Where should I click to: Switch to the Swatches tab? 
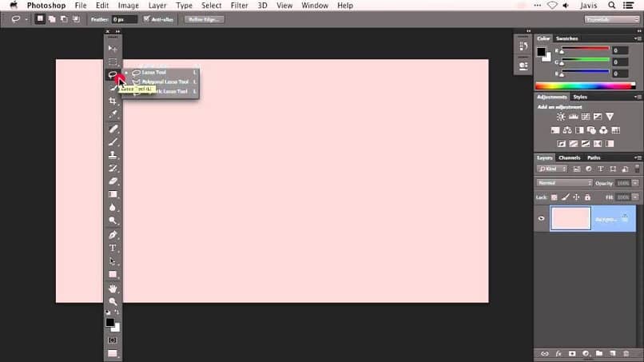coord(566,38)
